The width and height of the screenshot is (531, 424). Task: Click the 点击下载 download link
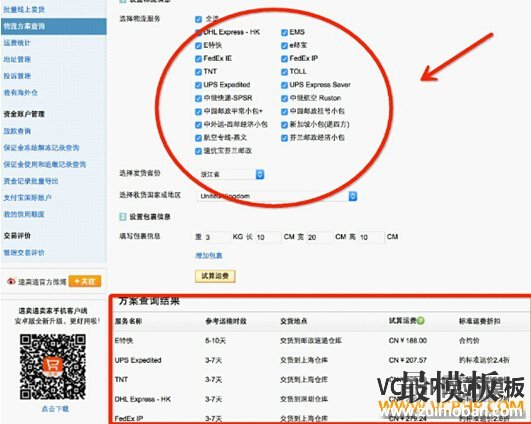coord(55,409)
